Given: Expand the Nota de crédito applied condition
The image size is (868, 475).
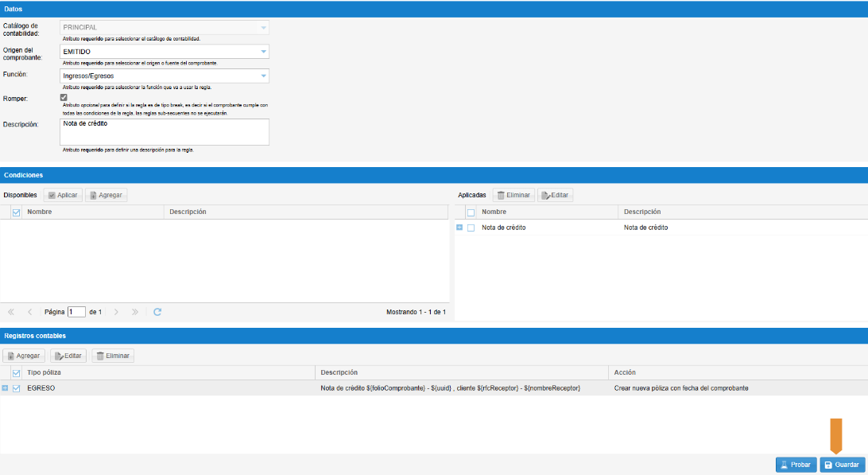Looking at the screenshot, I should (x=459, y=228).
